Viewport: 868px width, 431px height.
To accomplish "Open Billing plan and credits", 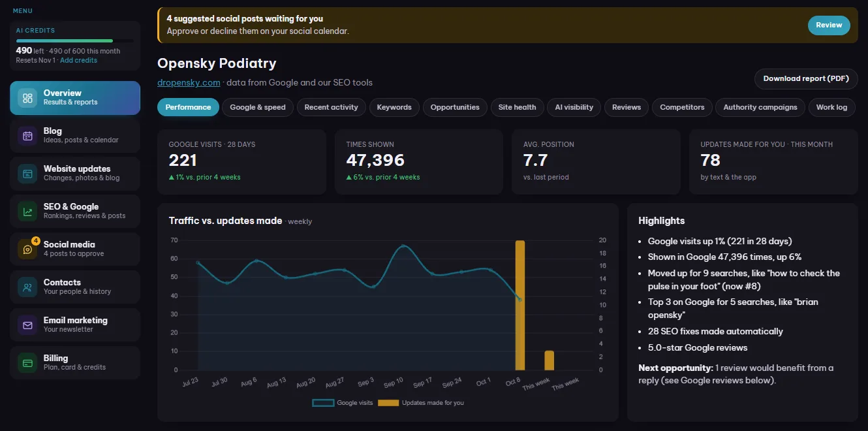I will click(75, 363).
